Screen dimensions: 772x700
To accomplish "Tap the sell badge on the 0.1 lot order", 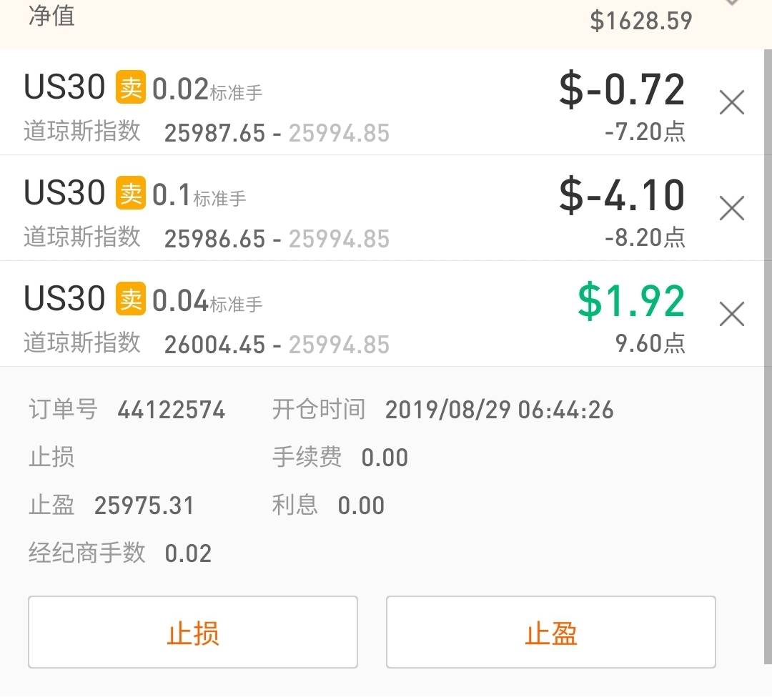I will coord(131,194).
